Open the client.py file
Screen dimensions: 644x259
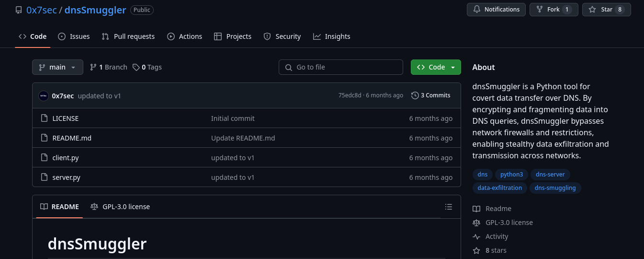coord(66,158)
